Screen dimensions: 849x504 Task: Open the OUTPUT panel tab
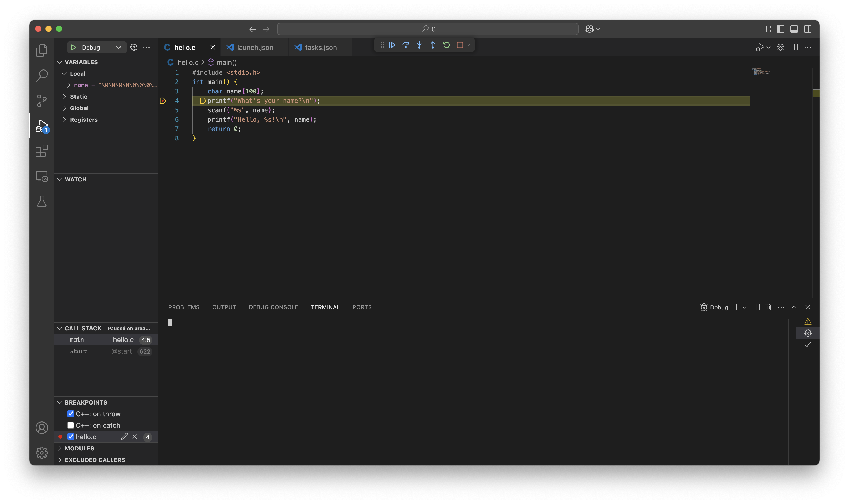click(224, 307)
